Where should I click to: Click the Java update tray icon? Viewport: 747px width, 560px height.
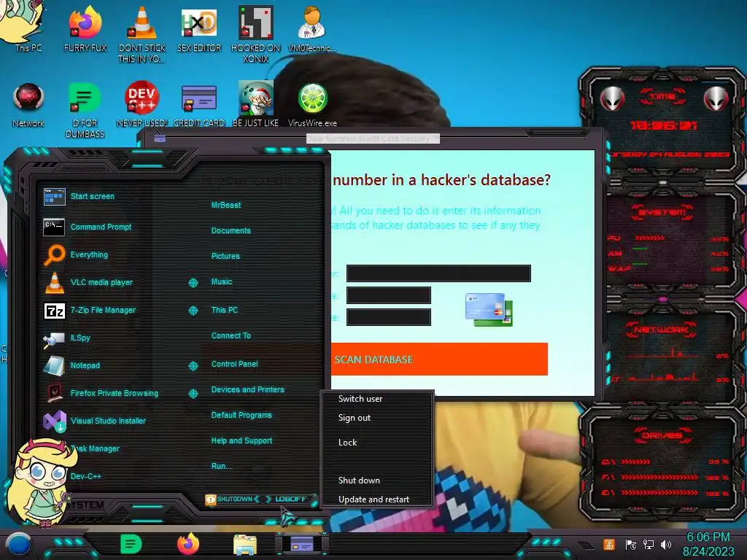[x=609, y=545]
